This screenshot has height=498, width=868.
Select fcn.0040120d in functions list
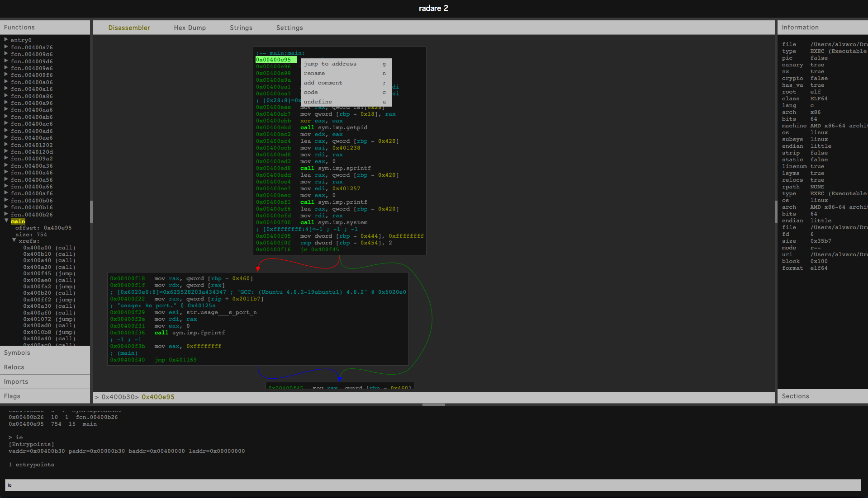pos(32,152)
